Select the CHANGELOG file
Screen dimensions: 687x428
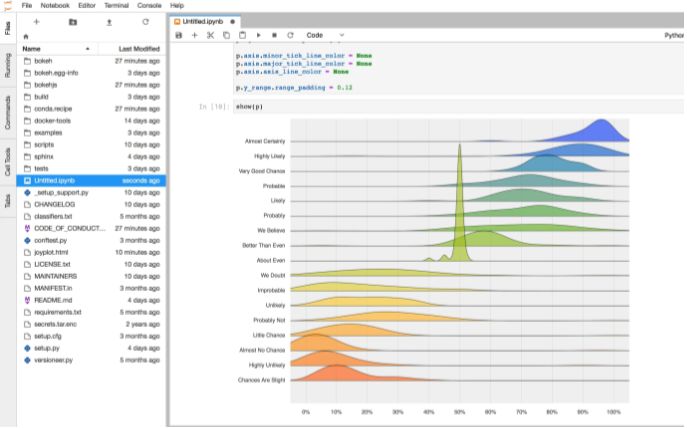coord(91,205)
